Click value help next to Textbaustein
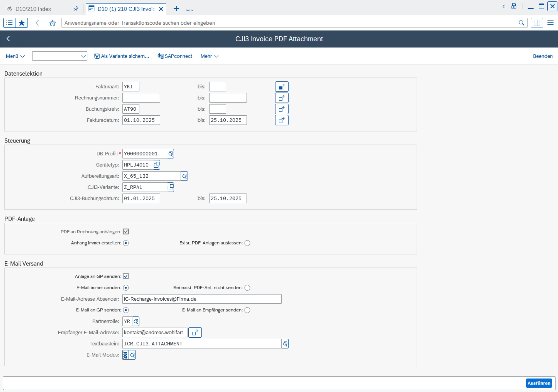The image size is (558, 392). coord(285,344)
